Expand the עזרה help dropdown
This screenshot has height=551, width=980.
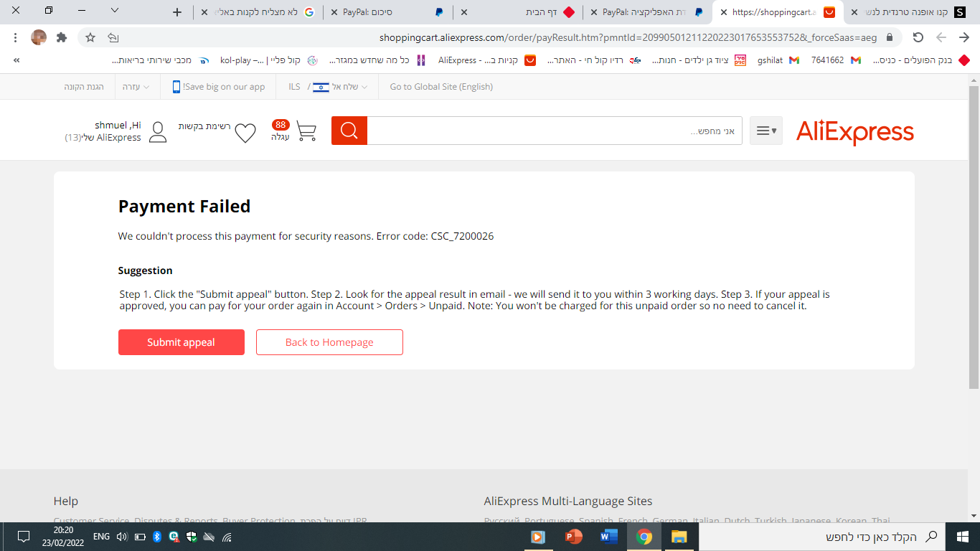point(136,87)
